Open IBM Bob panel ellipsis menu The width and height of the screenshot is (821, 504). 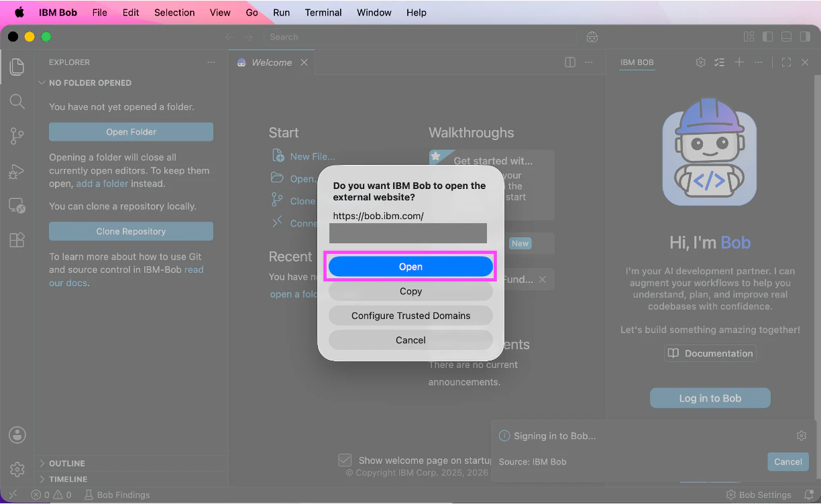coord(759,62)
